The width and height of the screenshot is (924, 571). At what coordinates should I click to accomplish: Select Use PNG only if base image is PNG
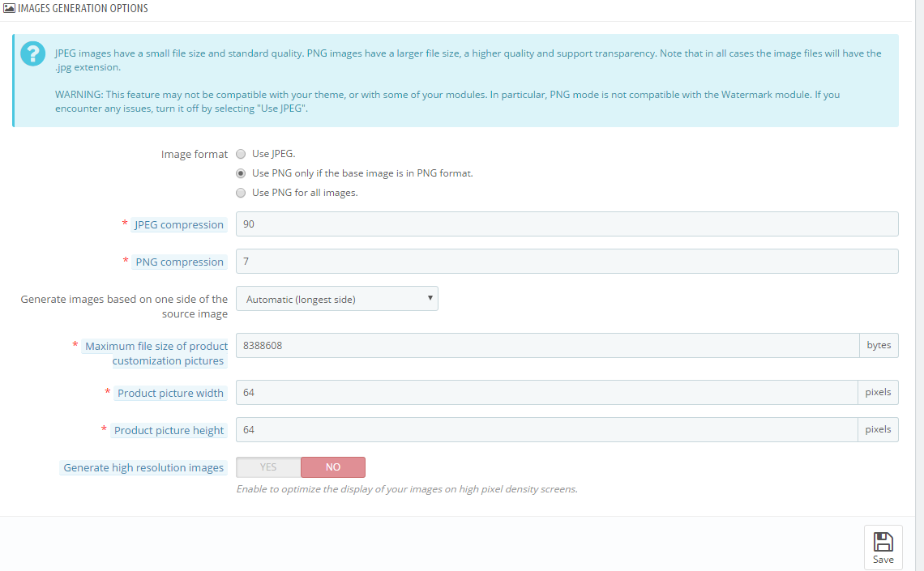[x=241, y=173]
